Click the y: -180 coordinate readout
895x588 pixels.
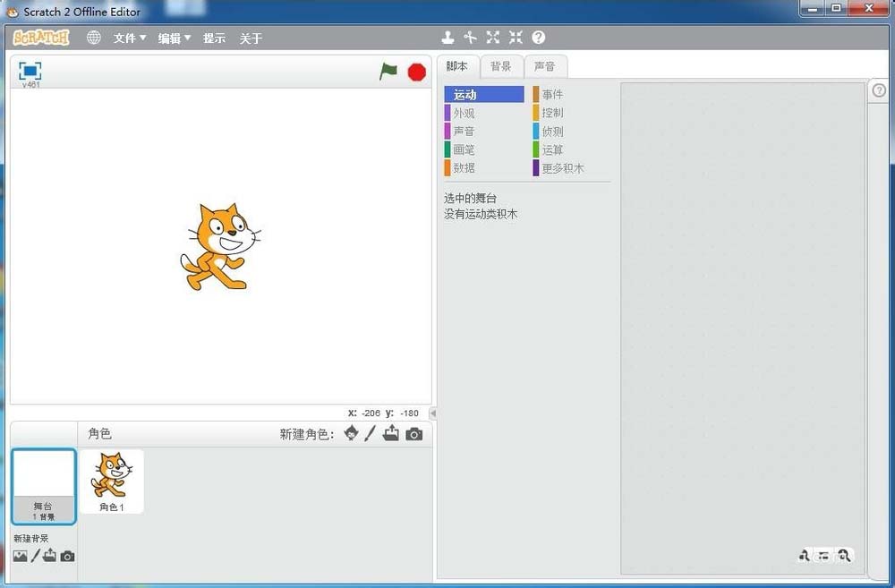tap(402, 413)
